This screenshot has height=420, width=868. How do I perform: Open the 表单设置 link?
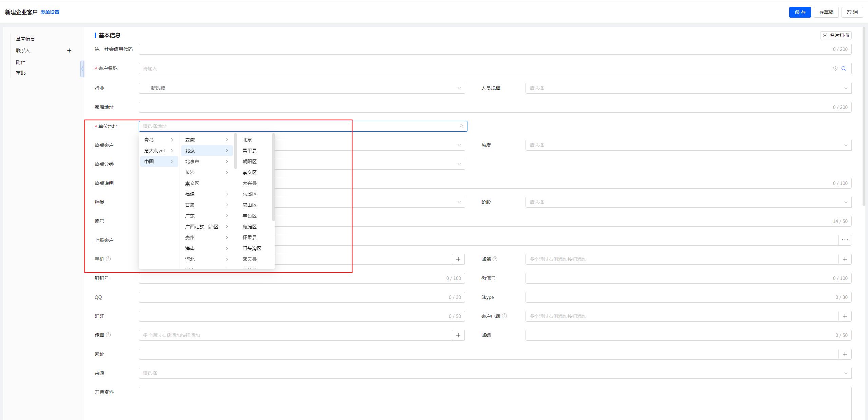click(x=50, y=12)
